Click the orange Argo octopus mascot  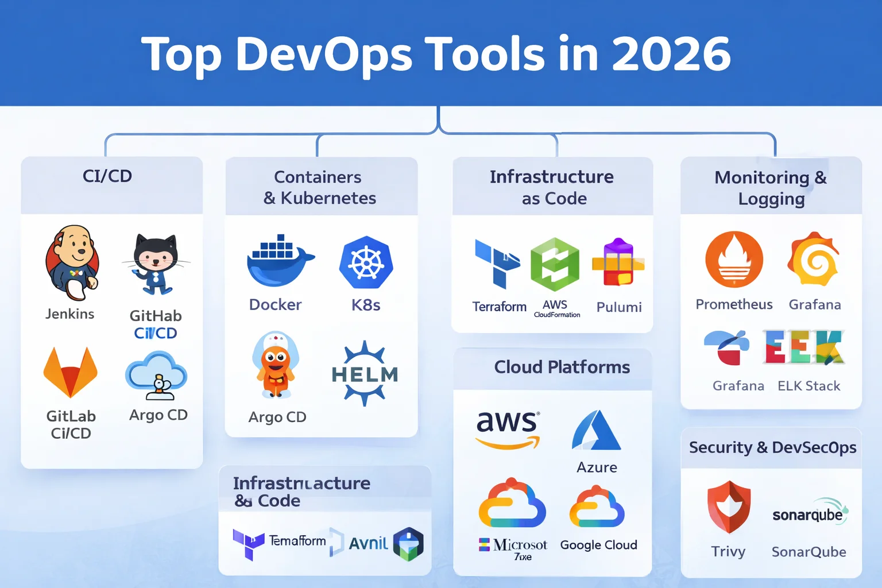pyautogui.click(x=276, y=365)
